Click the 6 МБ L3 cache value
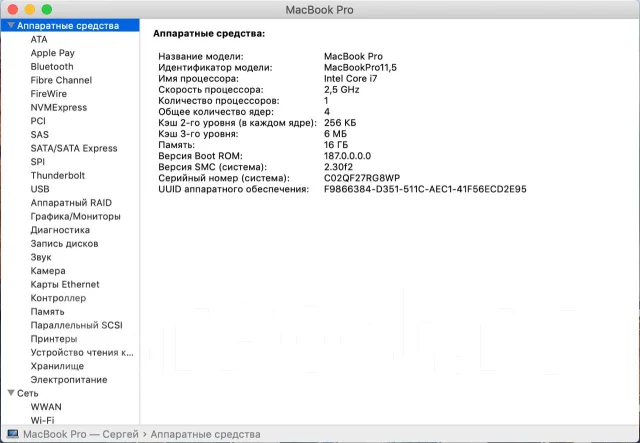Image resolution: width=640 pixels, height=443 pixels. tap(336, 134)
